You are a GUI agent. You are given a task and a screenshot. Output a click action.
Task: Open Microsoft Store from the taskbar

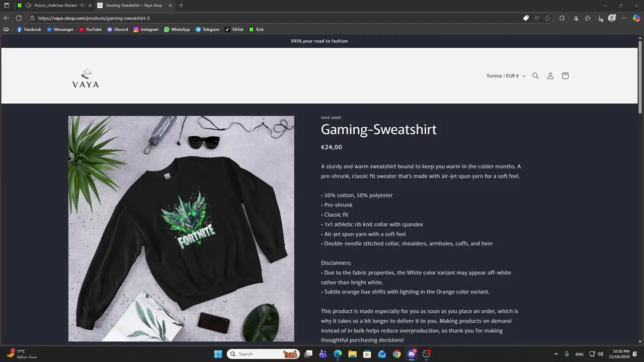367,354
